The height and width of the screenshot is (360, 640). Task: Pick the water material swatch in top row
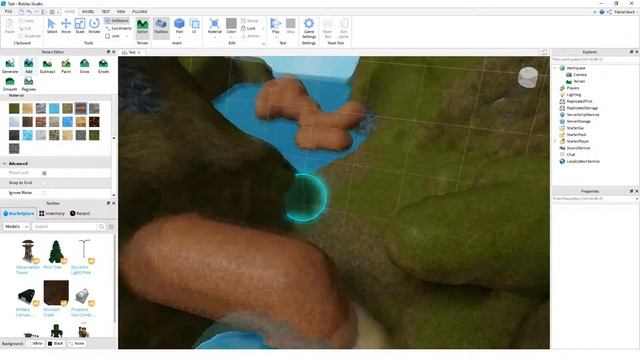[54, 108]
